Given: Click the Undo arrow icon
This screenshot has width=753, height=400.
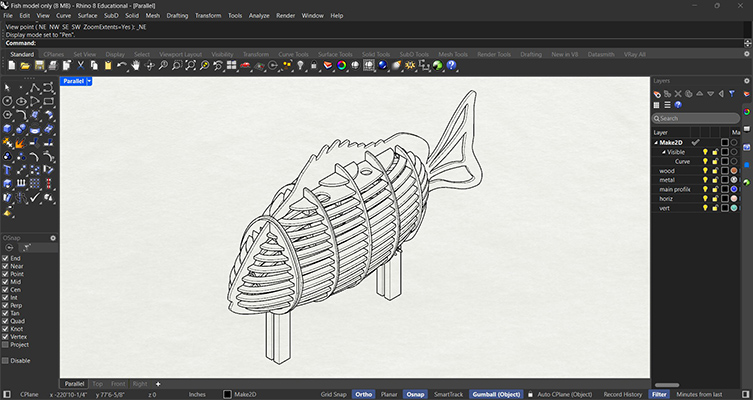Looking at the screenshot, I should (122, 66).
